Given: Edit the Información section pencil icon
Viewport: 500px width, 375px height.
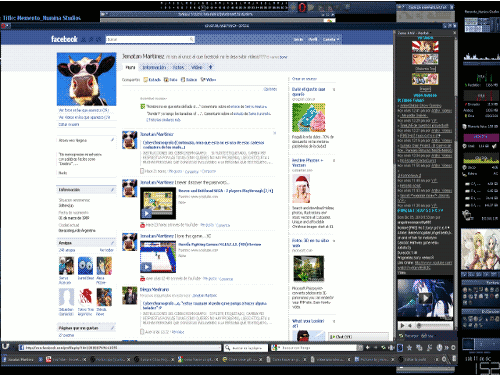Looking at the screenshot, I should click(x=112, y=190).
